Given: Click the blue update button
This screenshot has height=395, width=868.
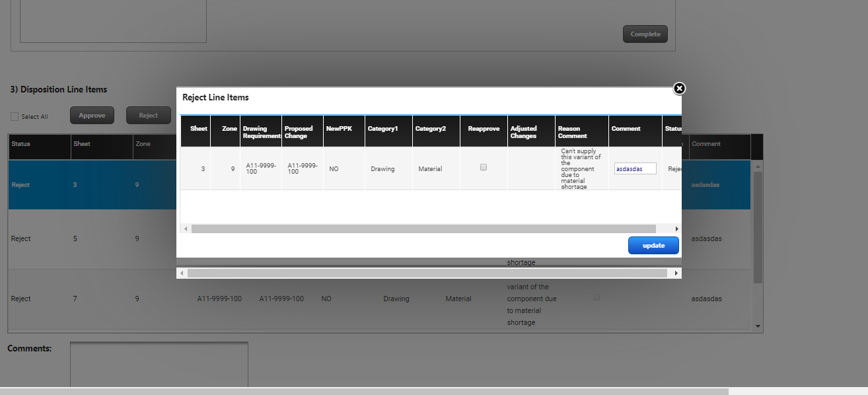Looking at the screenshot, I should (x=653, y=245).
